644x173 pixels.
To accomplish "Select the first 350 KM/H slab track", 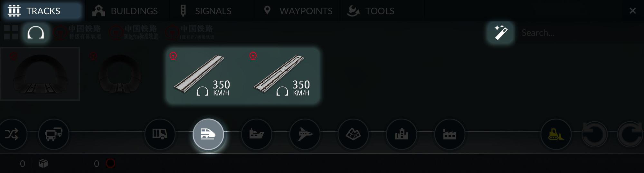I will [x=202, y=76].
